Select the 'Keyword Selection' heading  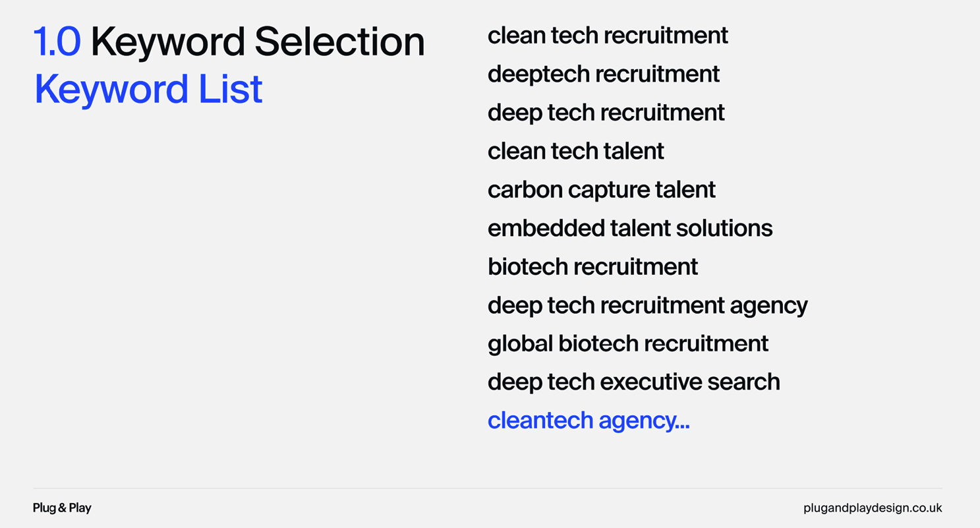click(x=258, y=42)
